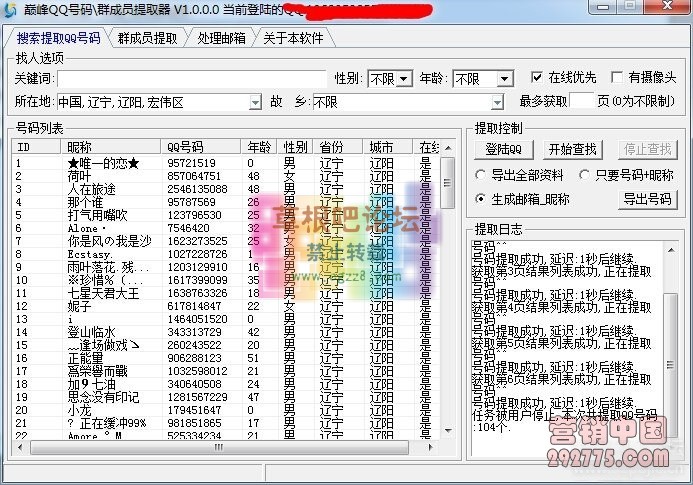Click QQ number 981851865

tap(194, 423)
